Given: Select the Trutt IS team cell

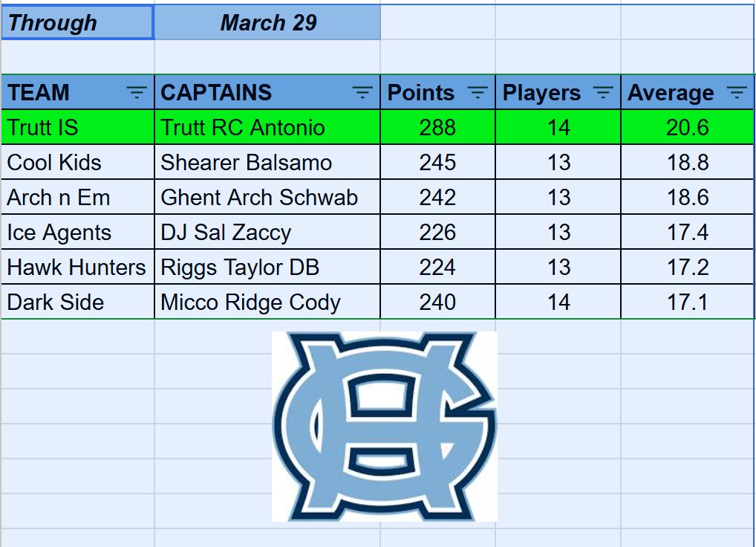Looking at the screenshot, I should pos(78,127).
